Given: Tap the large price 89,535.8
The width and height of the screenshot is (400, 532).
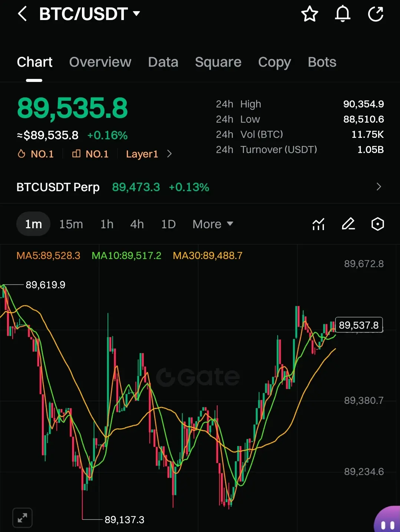Looking at the screenshot, I should [x=72, y=108].
